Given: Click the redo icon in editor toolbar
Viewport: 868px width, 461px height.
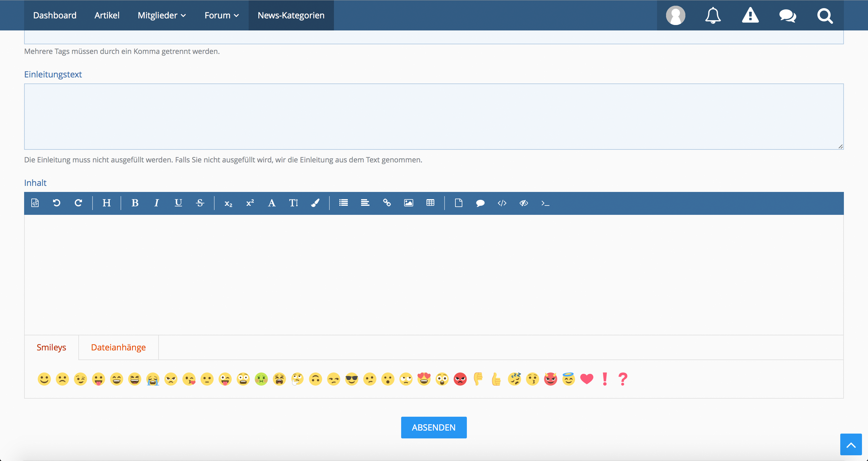Looking at the screenshot, I should 78,203.
